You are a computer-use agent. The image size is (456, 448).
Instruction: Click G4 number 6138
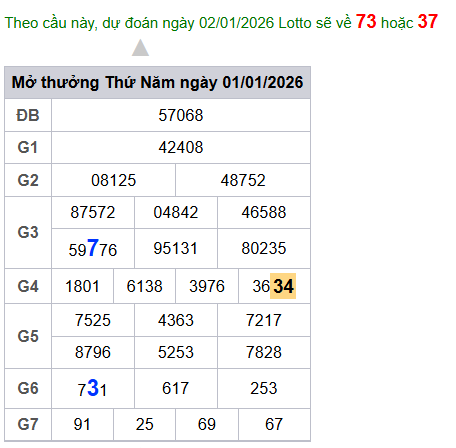click(144, 286)
